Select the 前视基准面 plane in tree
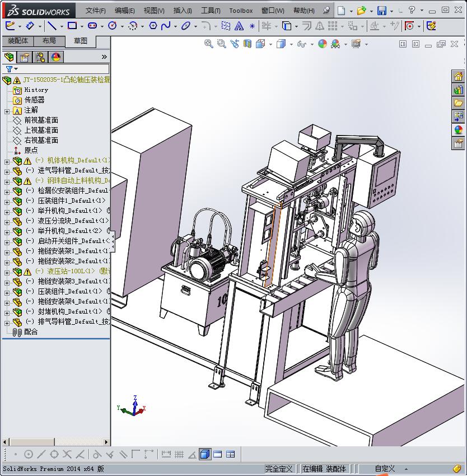Screen dimensions: 467x476 click(41, 120)
